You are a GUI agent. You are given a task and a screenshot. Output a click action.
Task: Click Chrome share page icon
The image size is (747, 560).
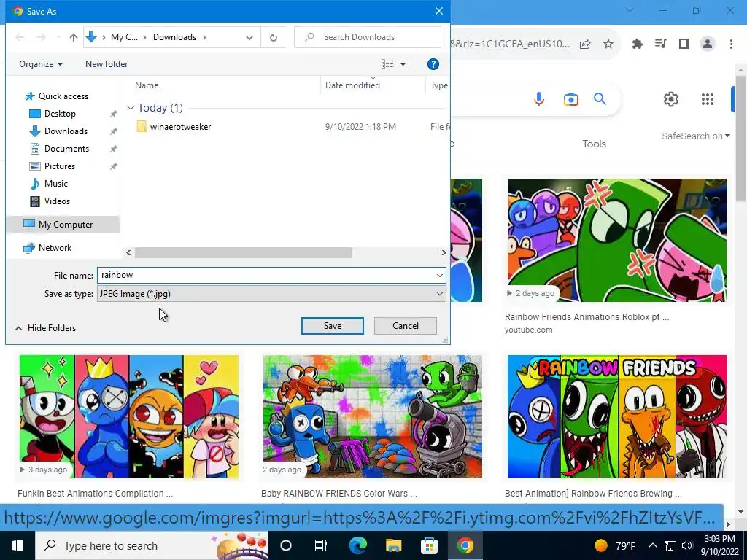pyautogui.click(x=585, y=44)
